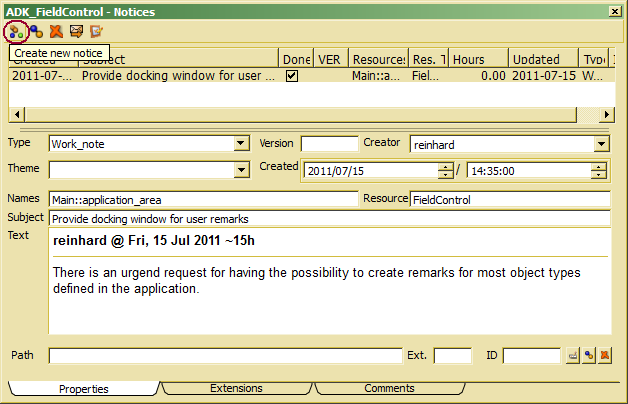Click the orange X delete notice icon
Image resolution: width=628 pixels, height=404 pixels.
click(56, 31)
